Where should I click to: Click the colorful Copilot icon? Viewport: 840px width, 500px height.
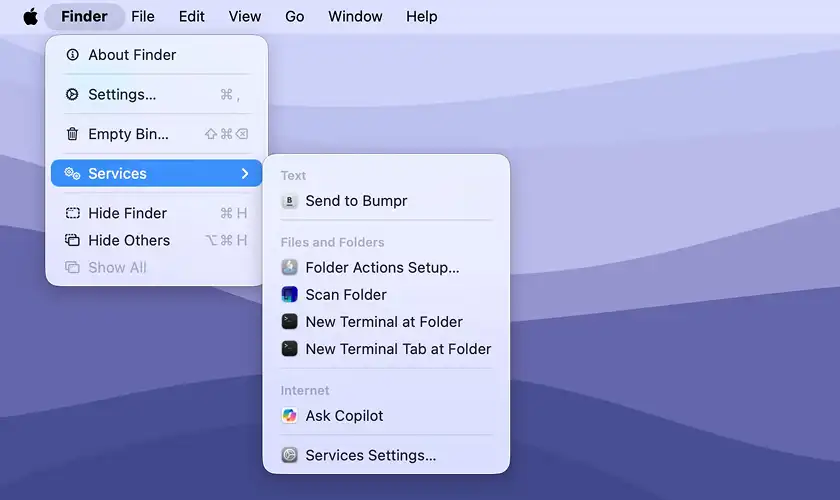coord(289,416)
